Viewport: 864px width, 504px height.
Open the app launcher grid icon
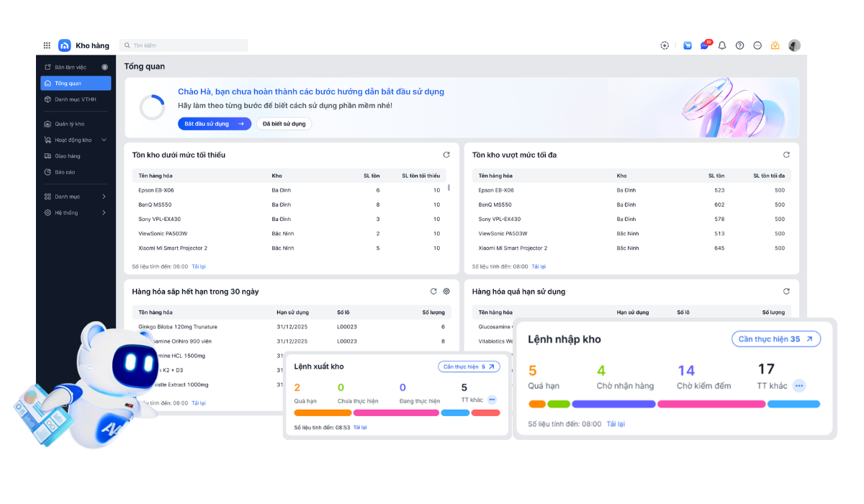pos(47,45)
